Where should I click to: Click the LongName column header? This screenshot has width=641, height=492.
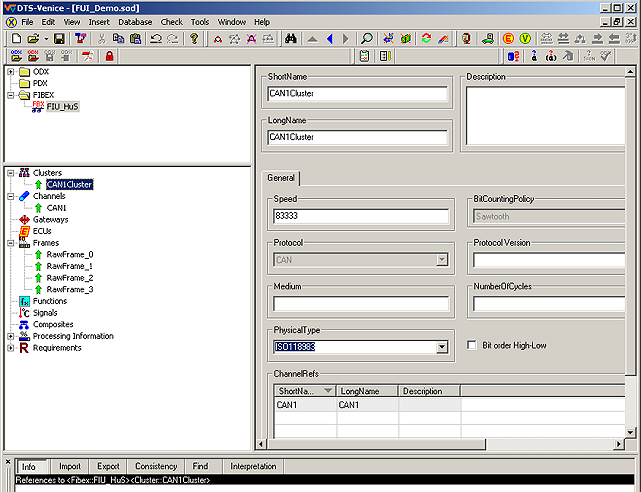(367, 391)
